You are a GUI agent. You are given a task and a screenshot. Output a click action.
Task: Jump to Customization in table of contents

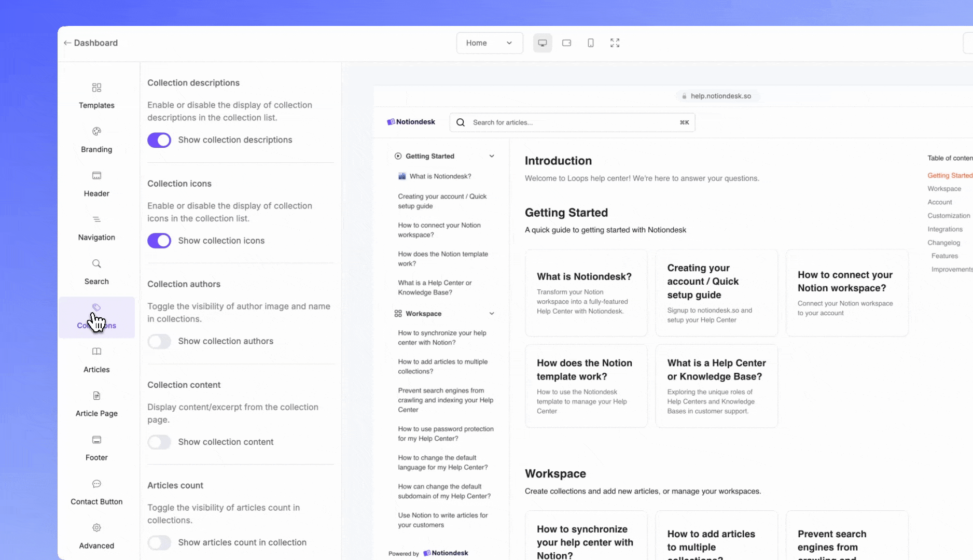coord(949,216)
